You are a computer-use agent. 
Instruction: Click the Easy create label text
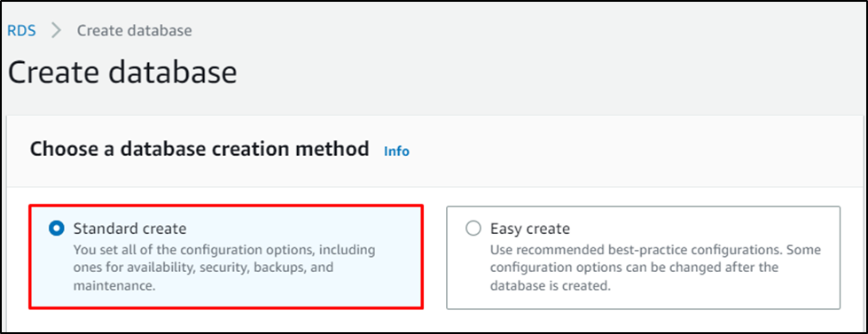(530, 229)
